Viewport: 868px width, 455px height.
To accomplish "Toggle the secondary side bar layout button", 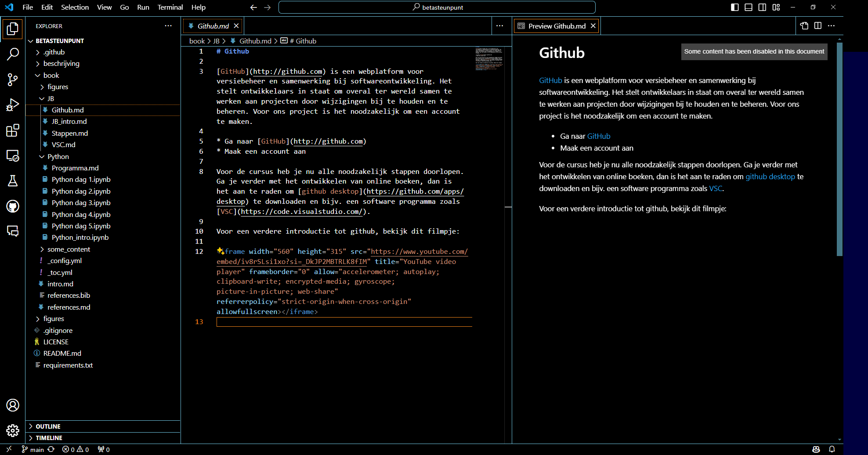I will (762, 7).
